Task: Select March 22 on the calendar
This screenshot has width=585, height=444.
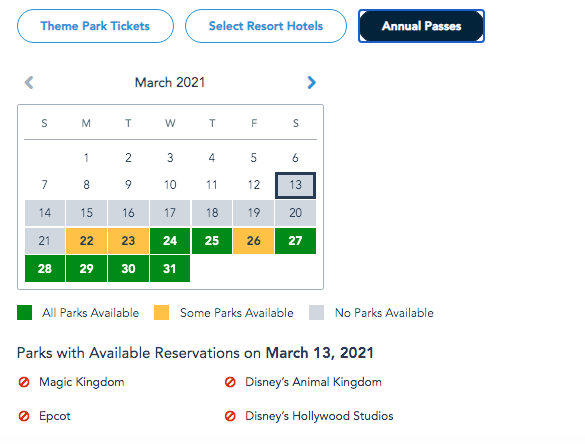Action: [87, 241]
